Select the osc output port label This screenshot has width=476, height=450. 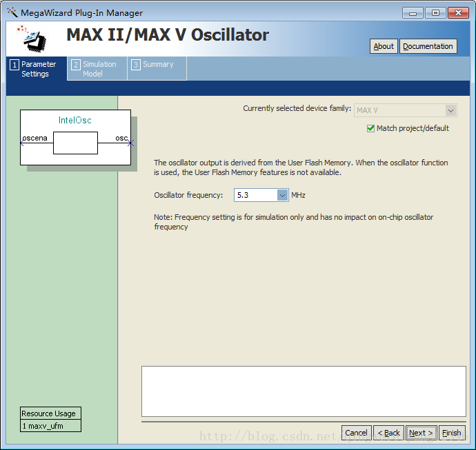tap(121, 139)
